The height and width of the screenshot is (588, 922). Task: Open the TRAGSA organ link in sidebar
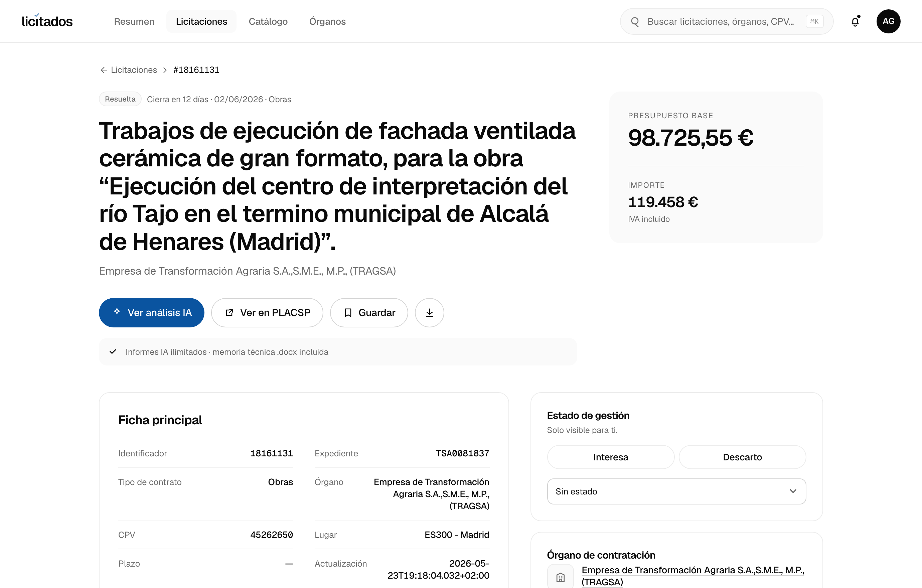pos(693,576)
